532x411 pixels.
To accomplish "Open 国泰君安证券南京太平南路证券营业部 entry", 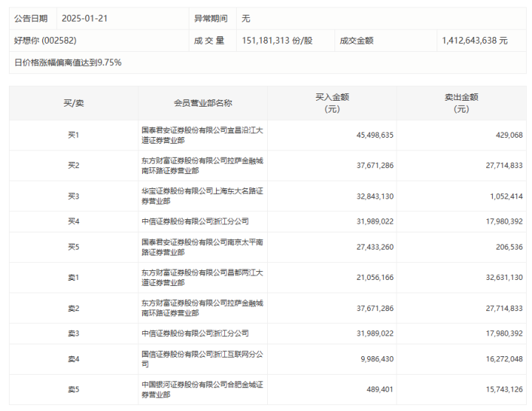I will tap(202, 247).
